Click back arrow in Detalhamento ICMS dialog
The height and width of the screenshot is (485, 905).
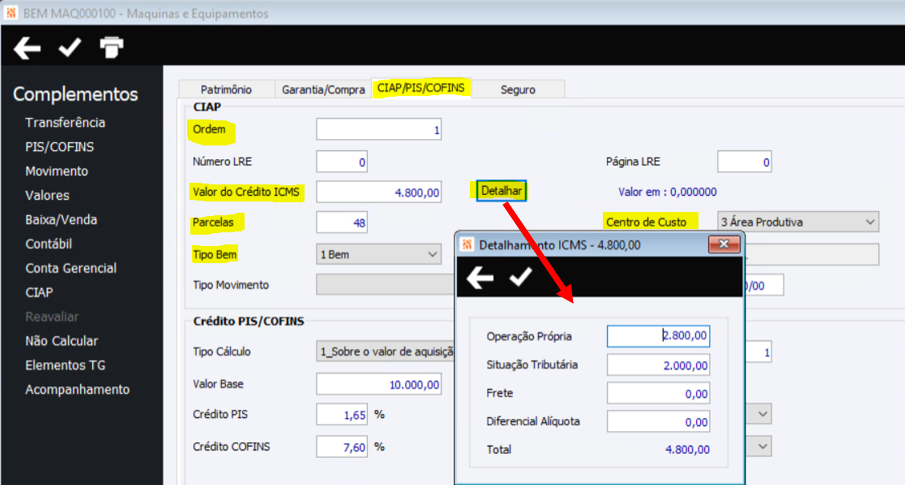coord(480,278)
